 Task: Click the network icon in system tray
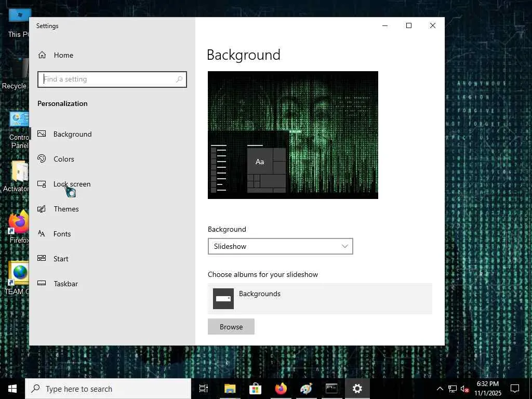pyautogui.click(x=453, y=389)
